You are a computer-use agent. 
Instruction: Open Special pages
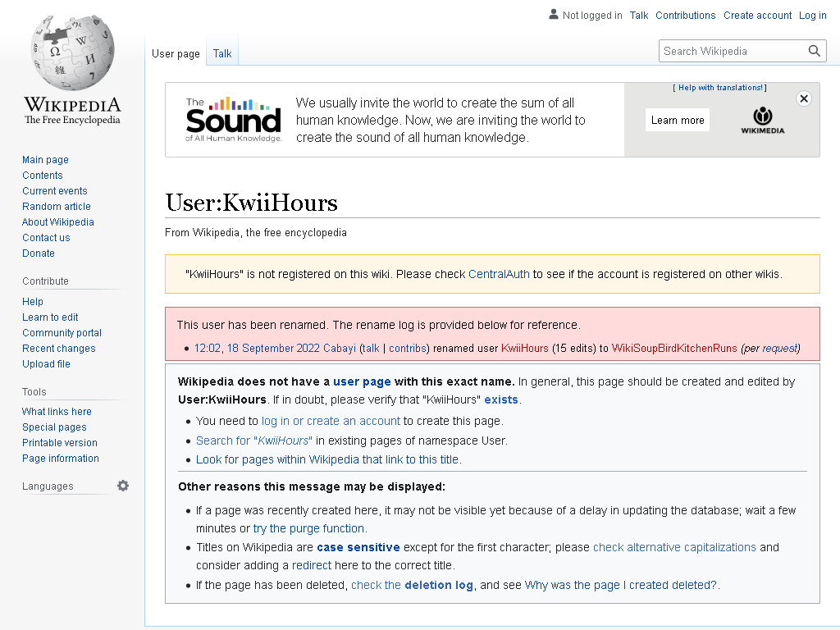click(54, 427)
